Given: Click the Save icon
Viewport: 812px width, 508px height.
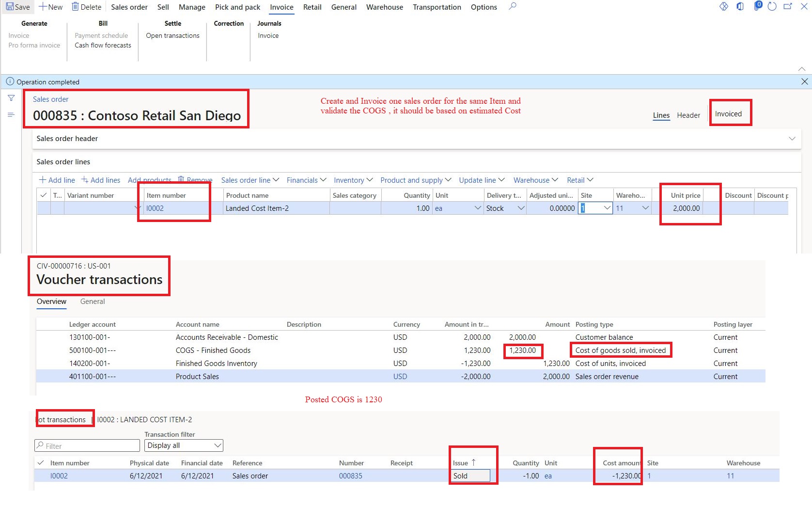Looking at the screenshot, I should coord(11,6).
